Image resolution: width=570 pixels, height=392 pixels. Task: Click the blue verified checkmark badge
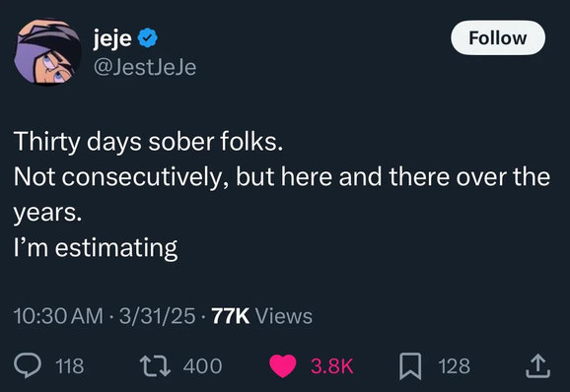147,37
